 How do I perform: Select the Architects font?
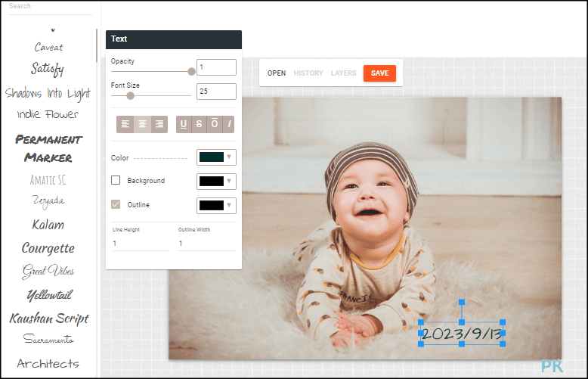click(48, 363)
